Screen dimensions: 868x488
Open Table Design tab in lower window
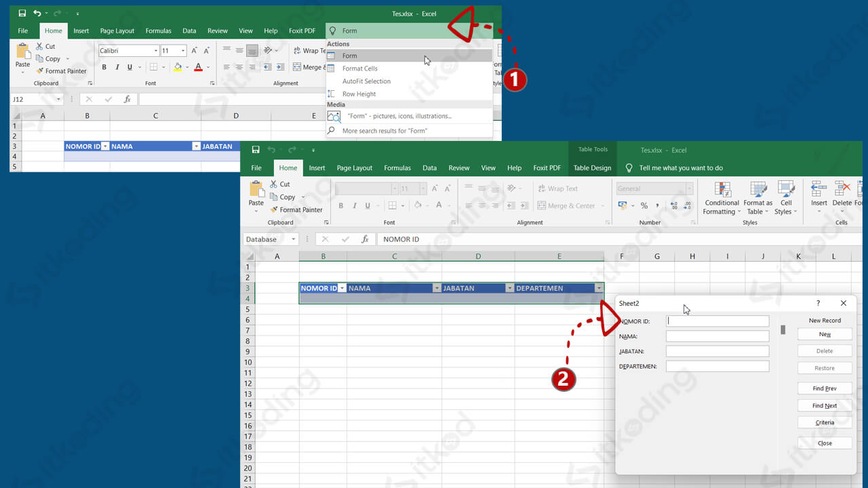click(592, 168)
